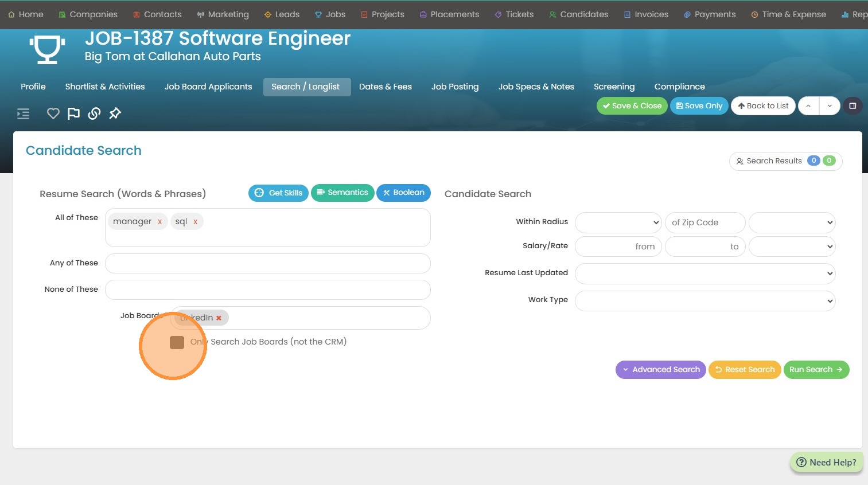Enable Only Search Job Boards checkbox
868x485 pixels.
click(177, 342)
